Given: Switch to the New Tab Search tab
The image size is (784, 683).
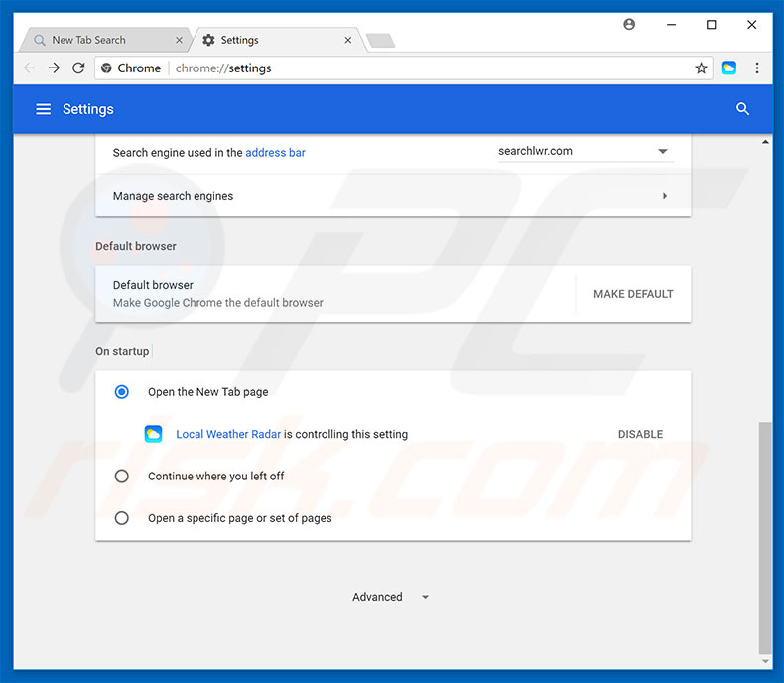Looking at the screenshot, I should (x=99, y=40).
